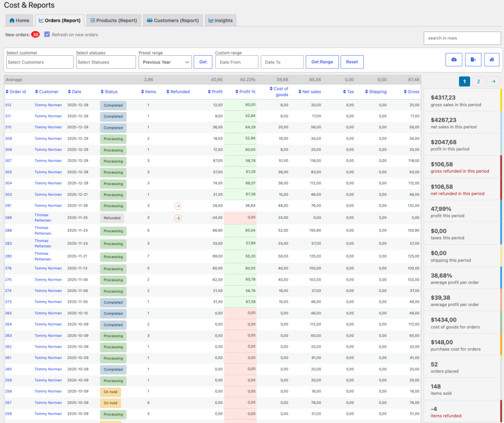
Task: Switch to the Insights tab
Action: coord(221,20)
